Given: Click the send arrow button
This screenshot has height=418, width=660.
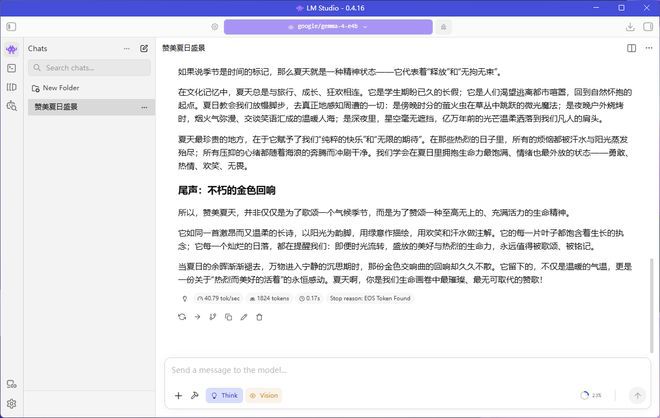Looking at the screenshot, I should click(637, 396).
